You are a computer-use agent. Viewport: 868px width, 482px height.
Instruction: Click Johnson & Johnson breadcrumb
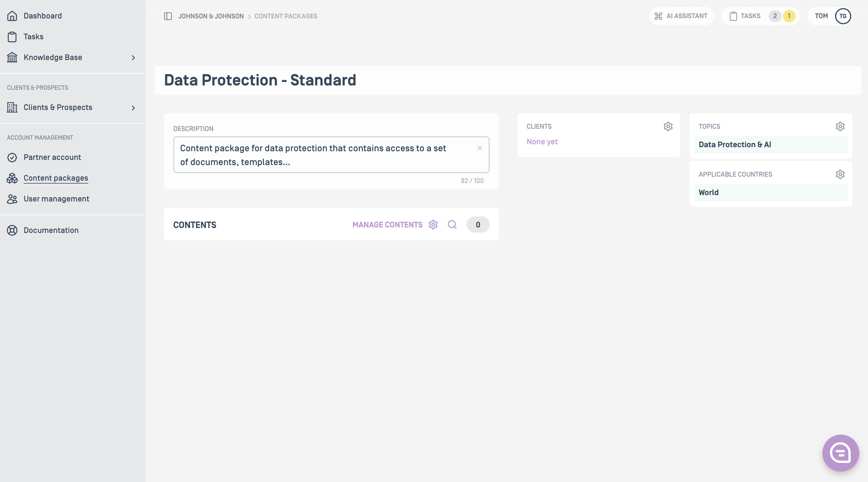point(211,16)
